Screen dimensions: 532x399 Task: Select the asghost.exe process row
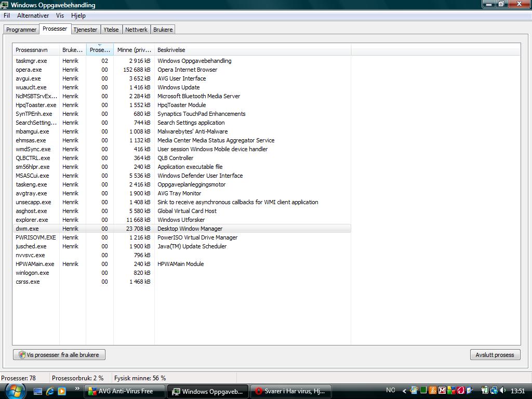(x=182, y=211)
